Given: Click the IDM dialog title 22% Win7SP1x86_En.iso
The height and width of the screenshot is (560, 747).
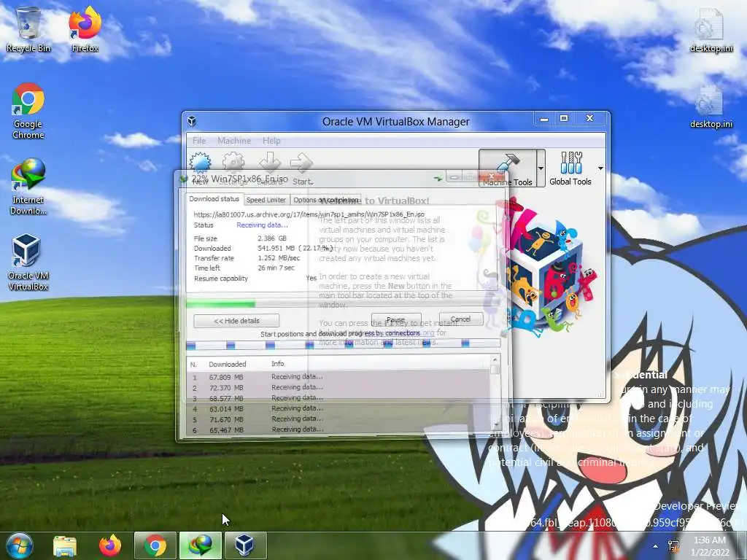Looking at the screenshot, I should [239, 179].
